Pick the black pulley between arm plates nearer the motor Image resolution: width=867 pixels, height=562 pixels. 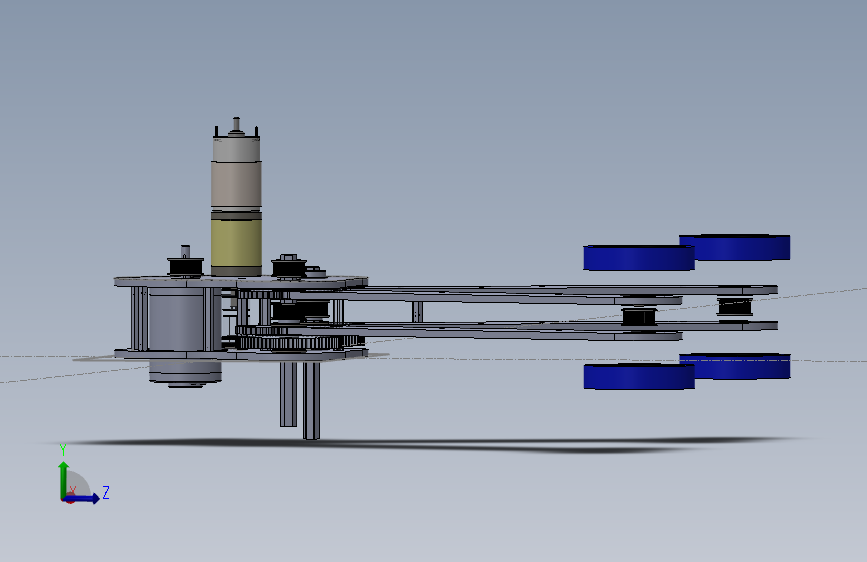[x=639, y=317]
